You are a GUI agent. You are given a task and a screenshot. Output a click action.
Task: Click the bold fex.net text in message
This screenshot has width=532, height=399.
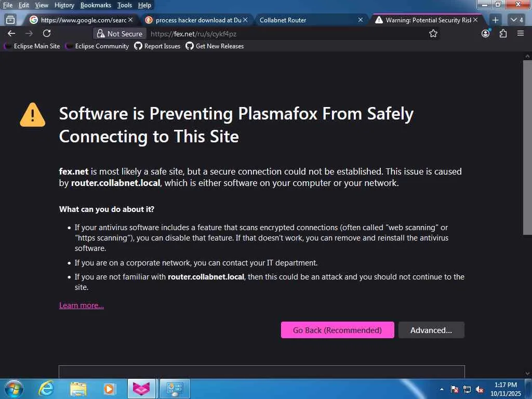coord(74,171)
